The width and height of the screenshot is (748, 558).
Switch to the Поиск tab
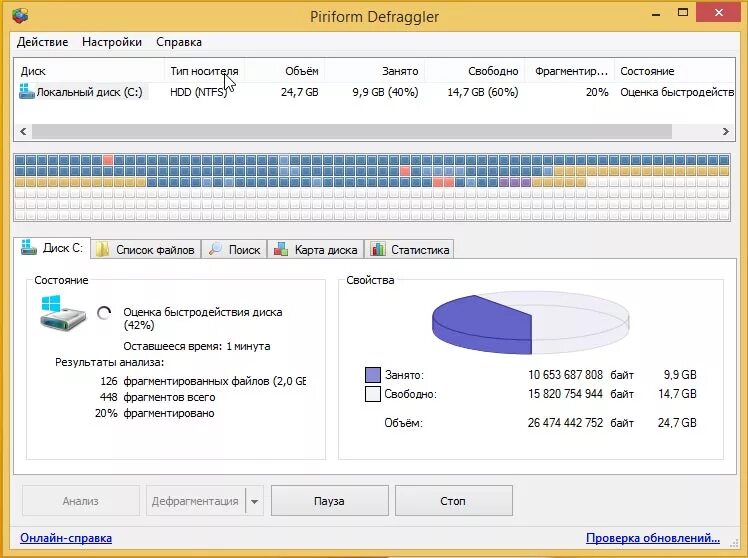[x=235, y=249]
